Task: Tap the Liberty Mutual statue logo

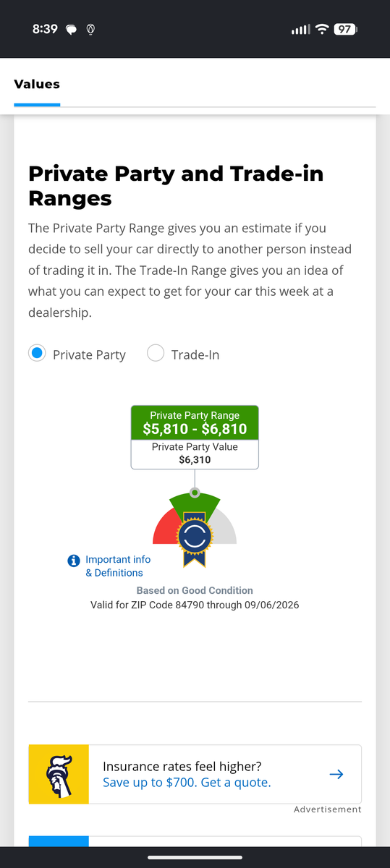Action: 59,774
